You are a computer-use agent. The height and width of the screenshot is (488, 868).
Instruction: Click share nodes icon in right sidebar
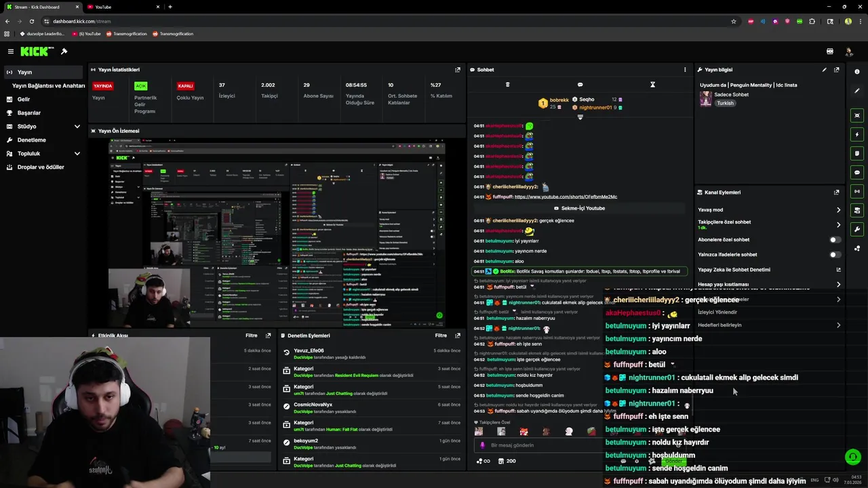(x=857, y=249)
